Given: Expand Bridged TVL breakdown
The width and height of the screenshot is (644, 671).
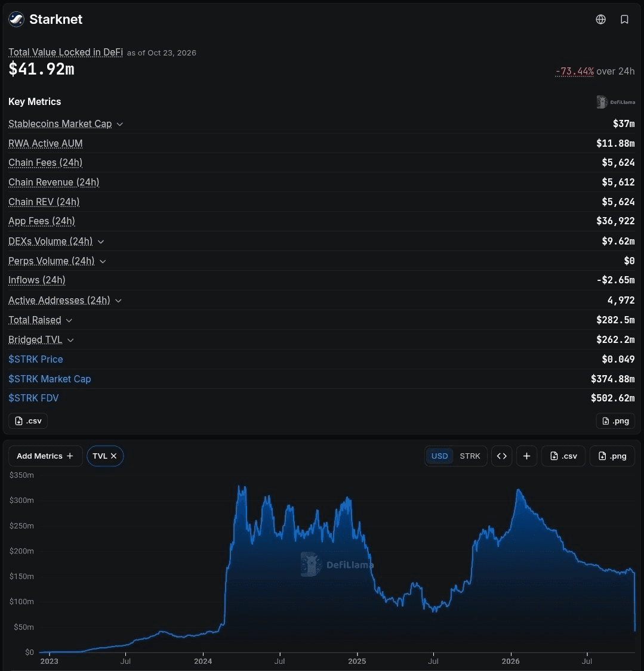Looking at the screenshot, I should tap(70, 340).
